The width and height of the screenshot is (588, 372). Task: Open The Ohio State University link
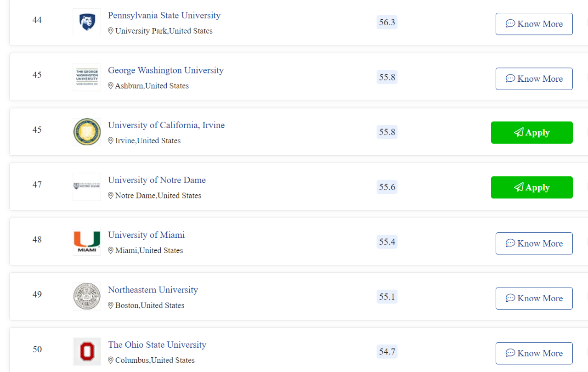click(157, 344)
